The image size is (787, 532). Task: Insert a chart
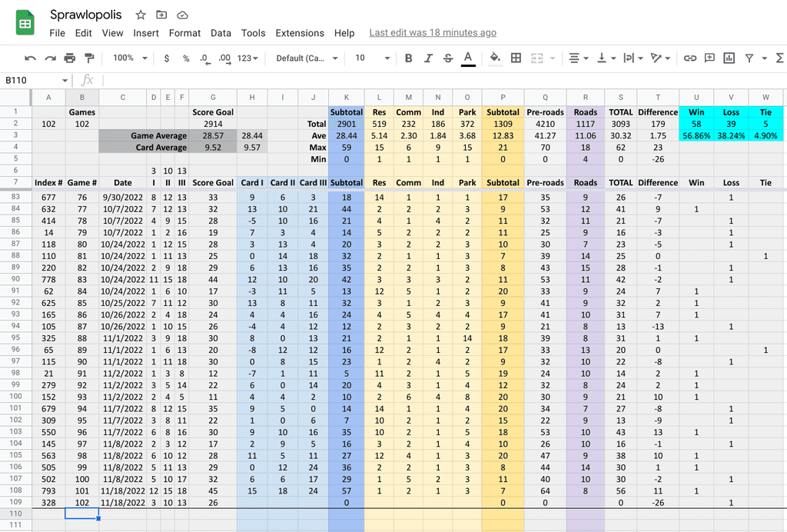coord(729,58)
